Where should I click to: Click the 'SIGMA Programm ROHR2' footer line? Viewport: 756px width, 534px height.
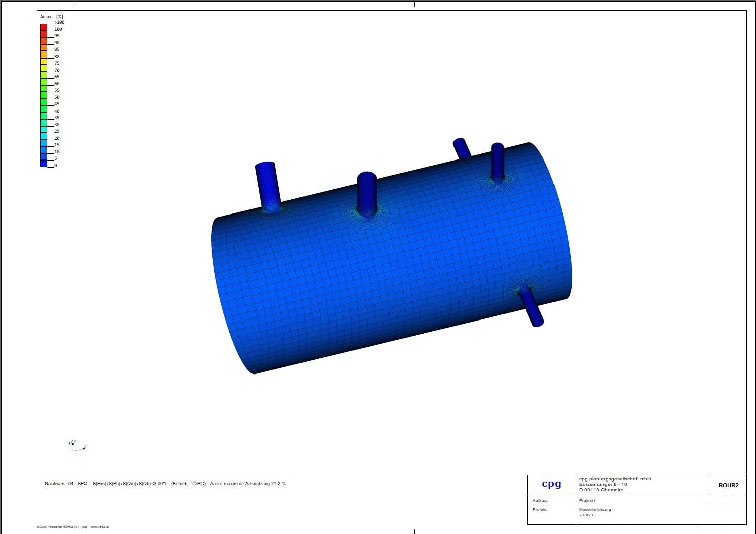(73, 527)
